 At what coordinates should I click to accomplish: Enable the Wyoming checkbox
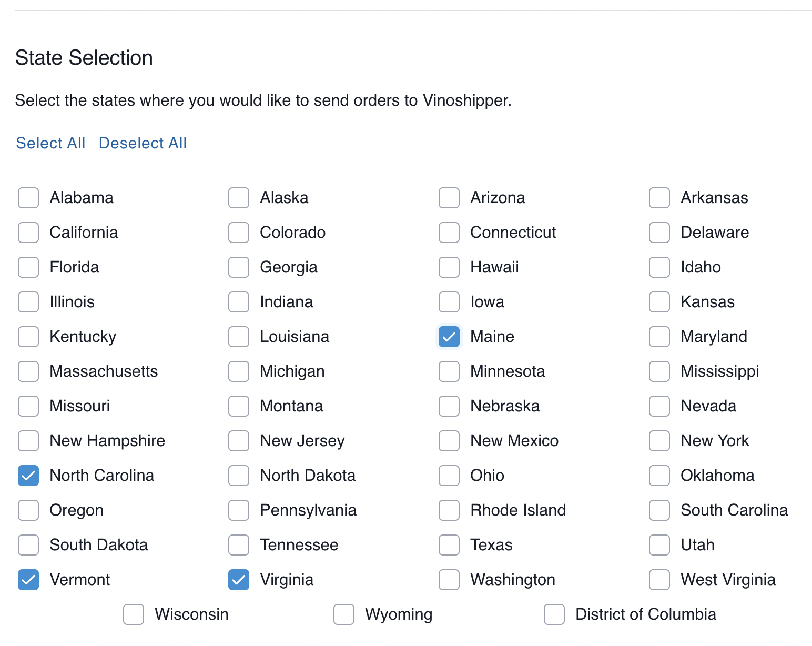344,614
